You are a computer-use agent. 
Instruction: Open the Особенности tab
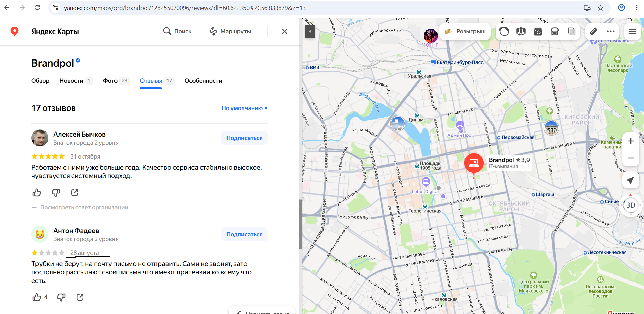click(203, 81)
